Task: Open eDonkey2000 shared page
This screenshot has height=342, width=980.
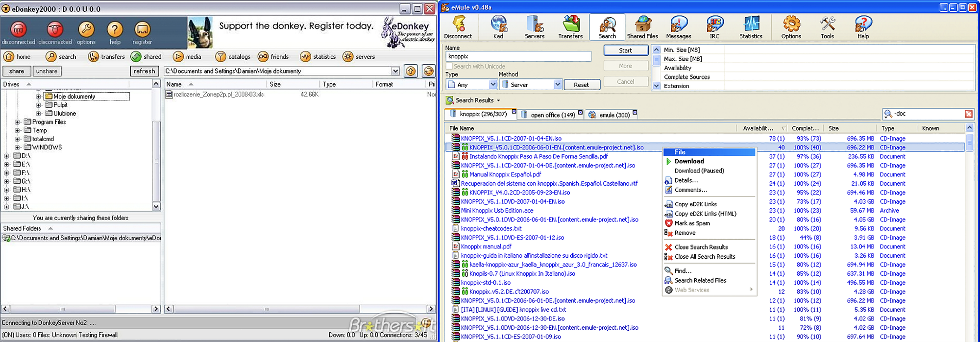Action: [x=146, y=57]
